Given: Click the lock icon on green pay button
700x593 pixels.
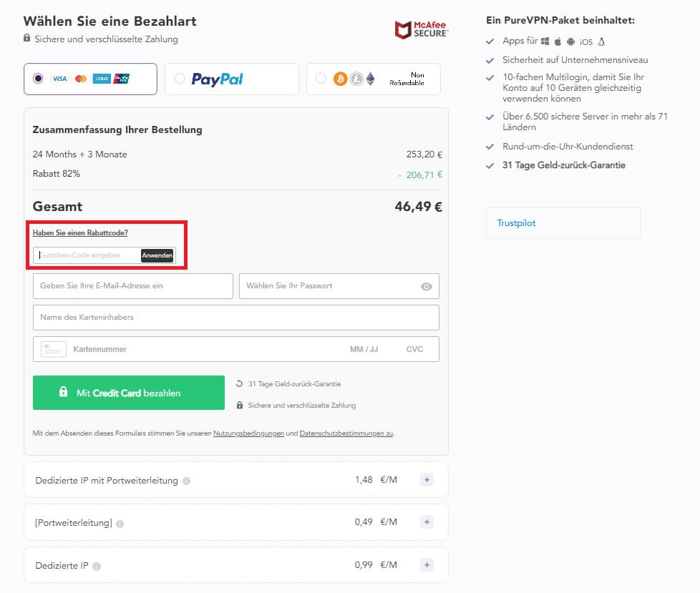Looking at the screenshot, I should pos(64,392).
